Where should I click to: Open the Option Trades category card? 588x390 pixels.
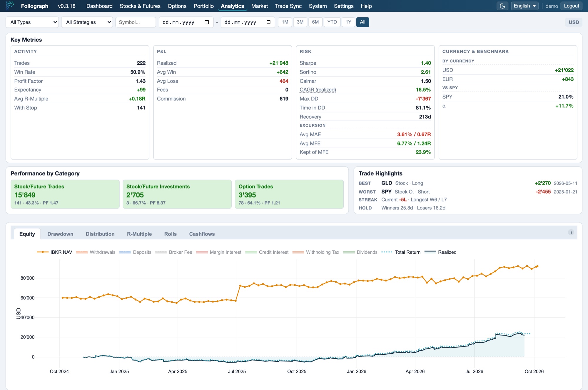pyautogui.click(x=289, y=194)
